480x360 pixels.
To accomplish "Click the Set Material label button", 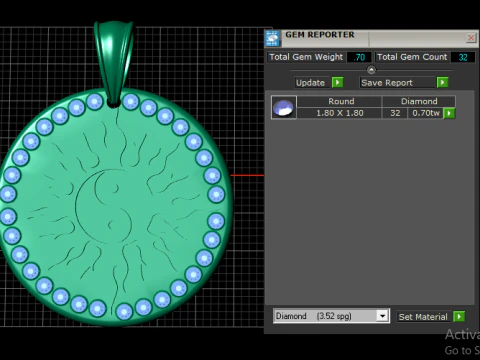I will (x=423, y=317).
